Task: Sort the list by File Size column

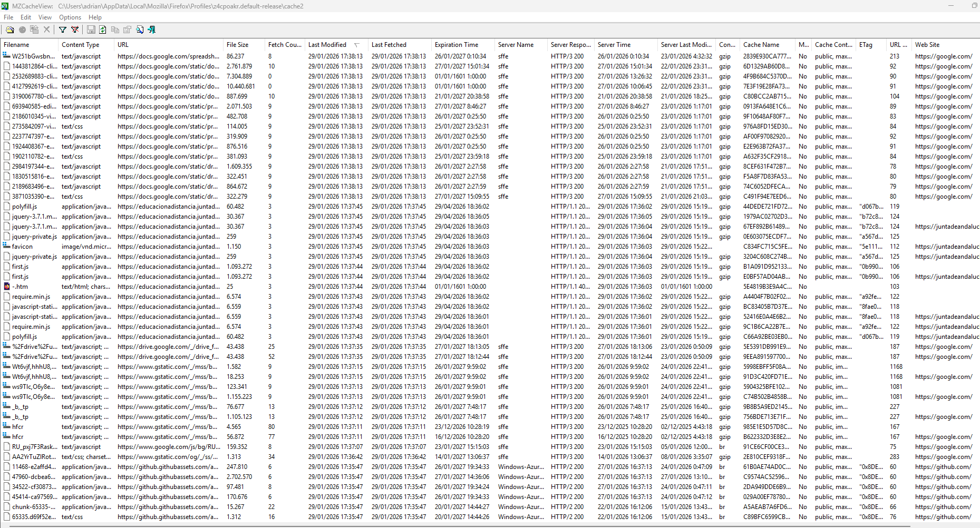Action: 237,45
